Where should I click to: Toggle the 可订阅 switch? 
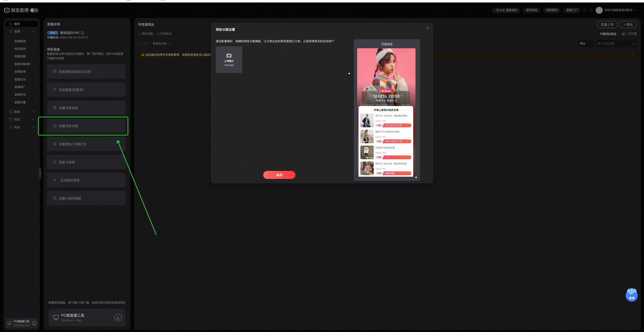point(624,34)
